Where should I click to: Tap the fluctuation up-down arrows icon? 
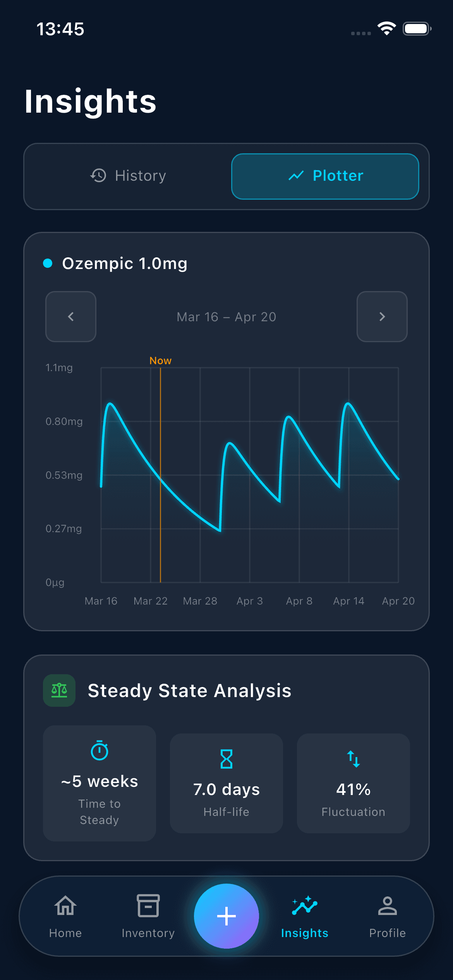click(353, 759)
